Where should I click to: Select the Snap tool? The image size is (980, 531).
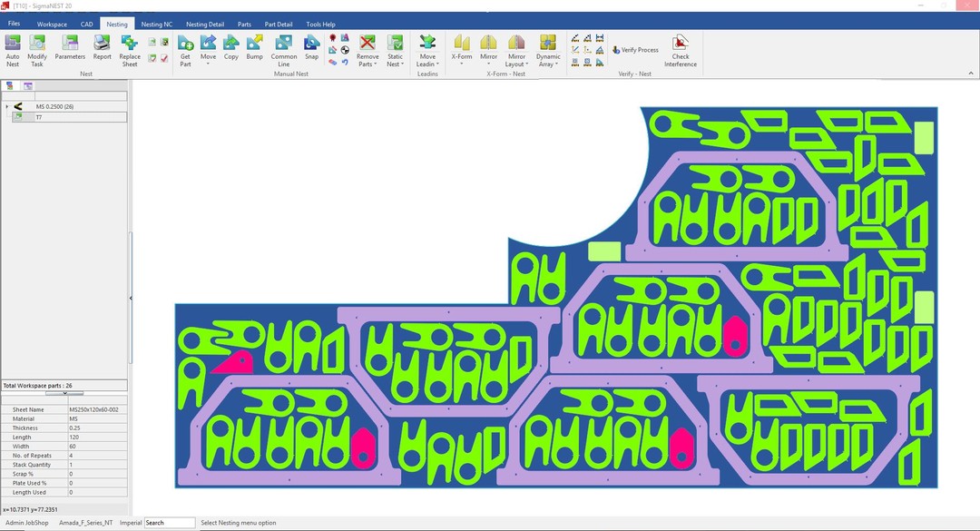[x=311, y=49]
